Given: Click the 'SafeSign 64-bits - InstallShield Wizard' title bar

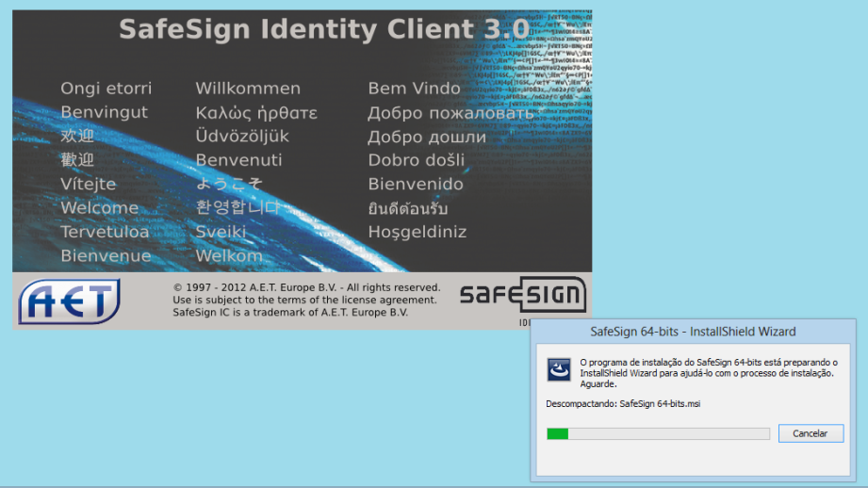Looking at the screenshot, I should [x=693, y=332].
